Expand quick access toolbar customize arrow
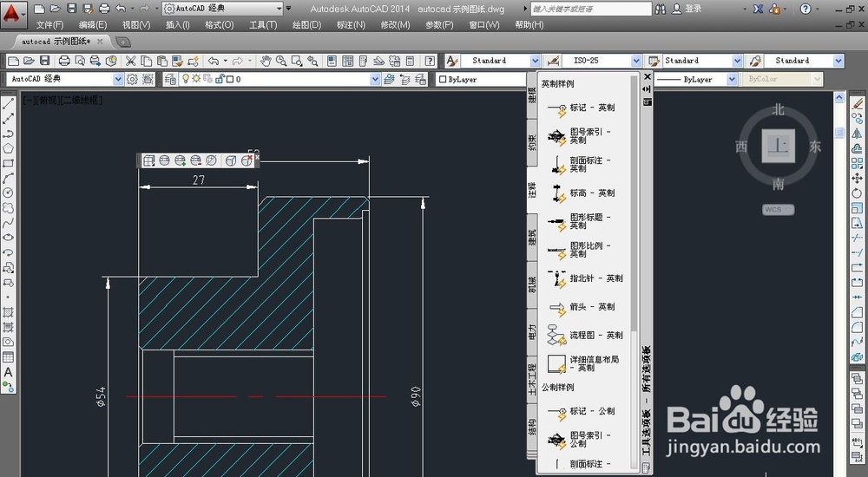This screenshot has width=868, height=477. point(288,9)
